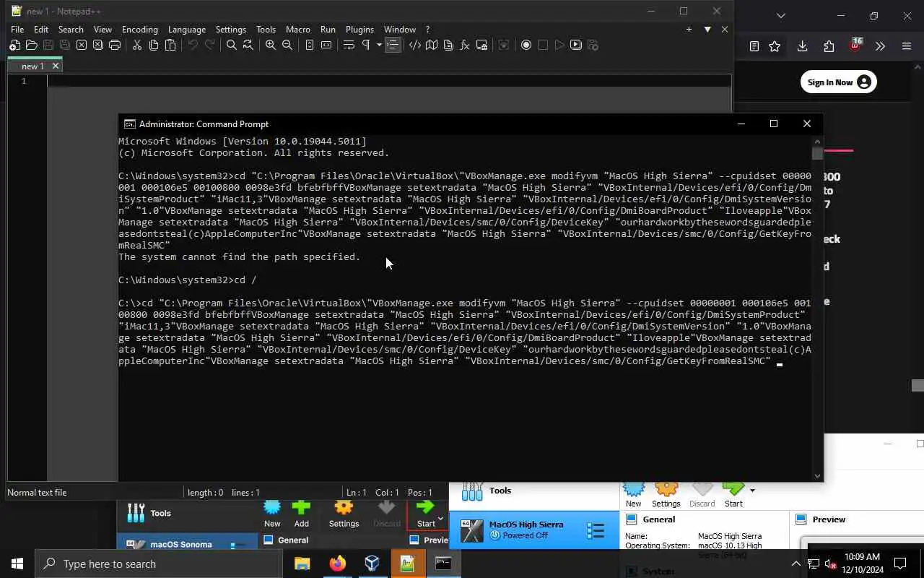The image size is (924, 578).
Task: Toggle the indent guide toolbar icon
Action: click(x=393, y=45)
